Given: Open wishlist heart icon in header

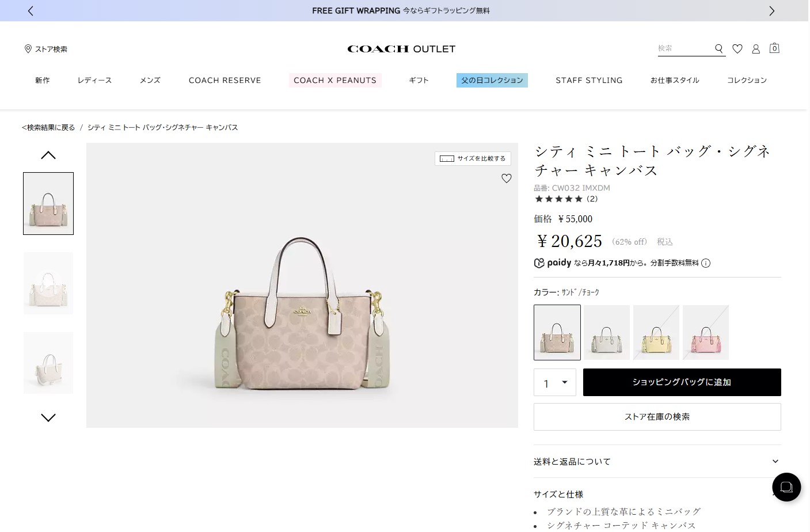Looking at the screenshot, I should 737,49.
